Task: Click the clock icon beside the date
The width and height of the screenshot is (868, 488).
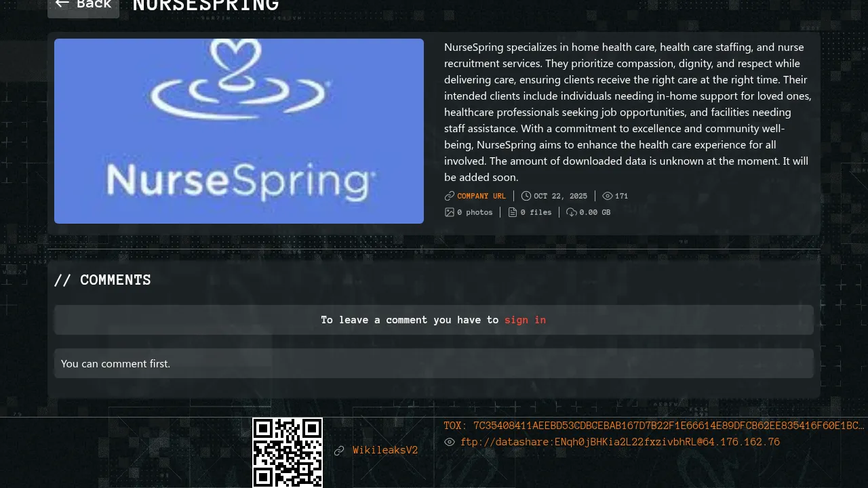Action: click(x=526, y=196)
